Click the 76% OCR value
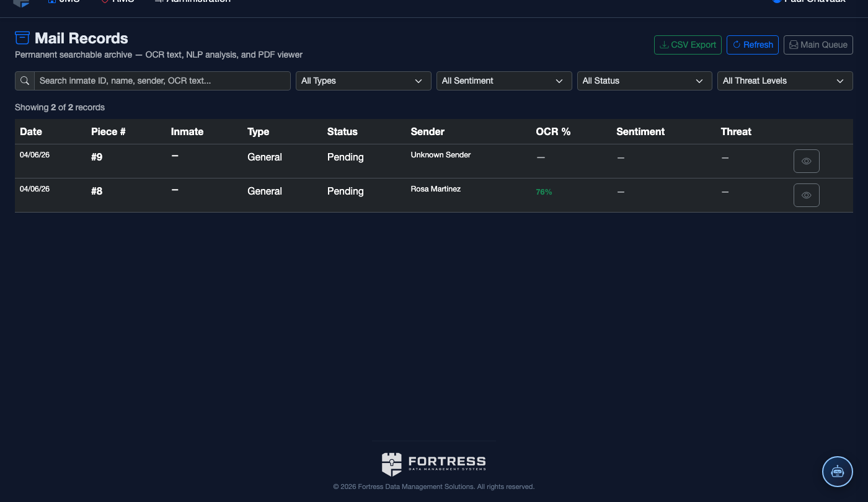Viewport: 868px width, 502px height. tap(544, 192)
